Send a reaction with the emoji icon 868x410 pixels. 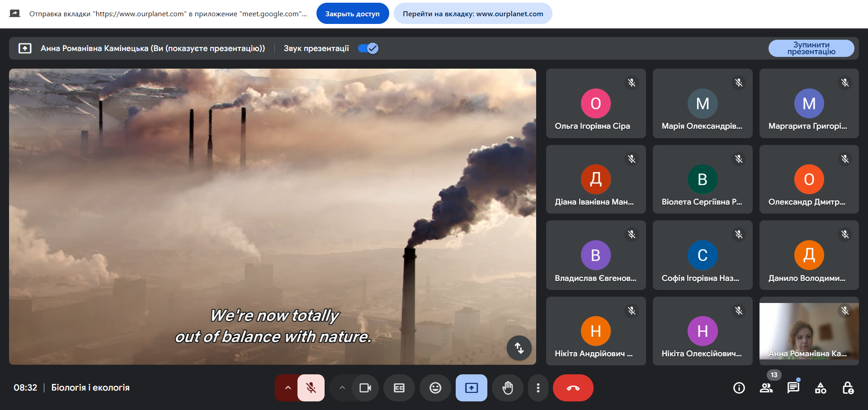[435, 388]
